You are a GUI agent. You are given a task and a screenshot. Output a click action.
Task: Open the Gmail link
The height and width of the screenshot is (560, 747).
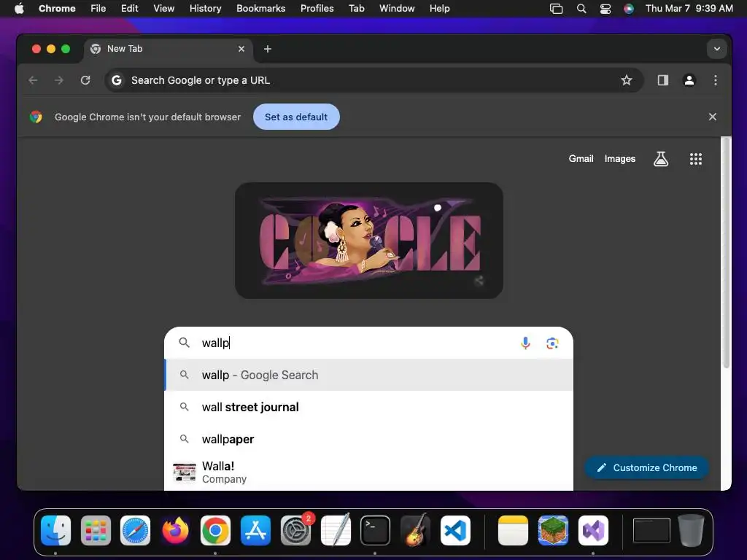click(x=581, y=158)
